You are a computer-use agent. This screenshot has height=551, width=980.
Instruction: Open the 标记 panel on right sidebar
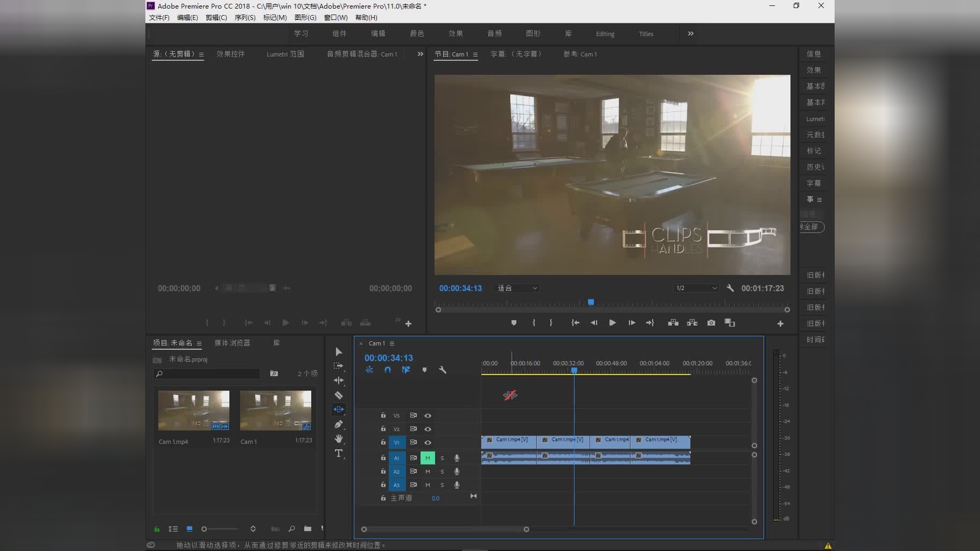(x=814, y=151)
